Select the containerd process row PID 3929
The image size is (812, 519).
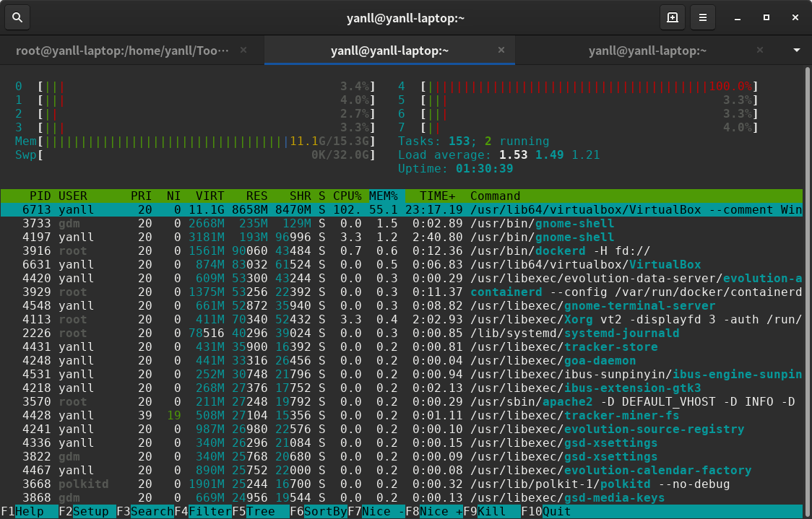tap(402, 292)
